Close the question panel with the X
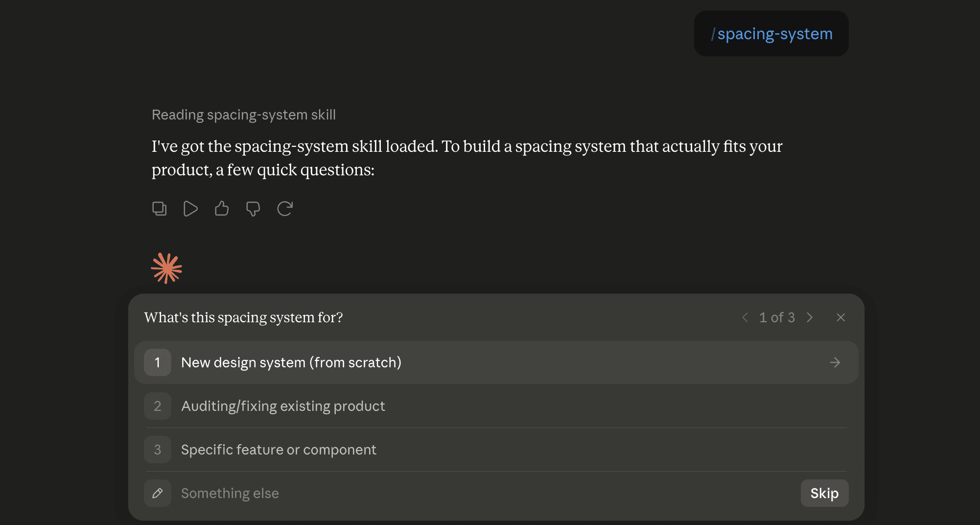This screenshot has height=525, width=980. coord(840,317)
